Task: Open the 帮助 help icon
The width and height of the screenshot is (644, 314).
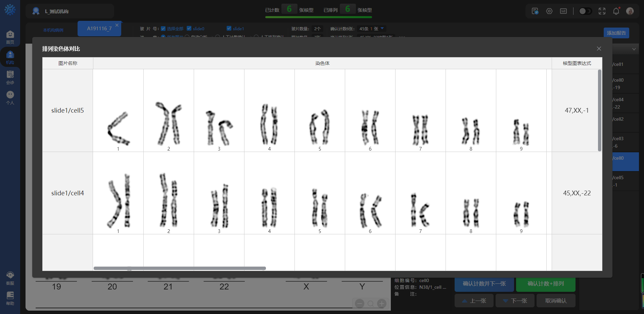Action: coord(10,298)
